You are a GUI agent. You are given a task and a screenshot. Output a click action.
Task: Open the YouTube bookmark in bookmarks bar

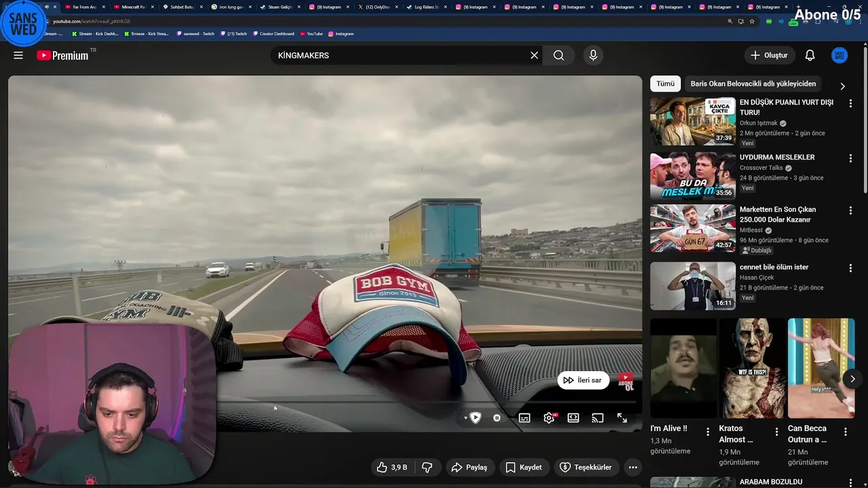click(311, 33)
